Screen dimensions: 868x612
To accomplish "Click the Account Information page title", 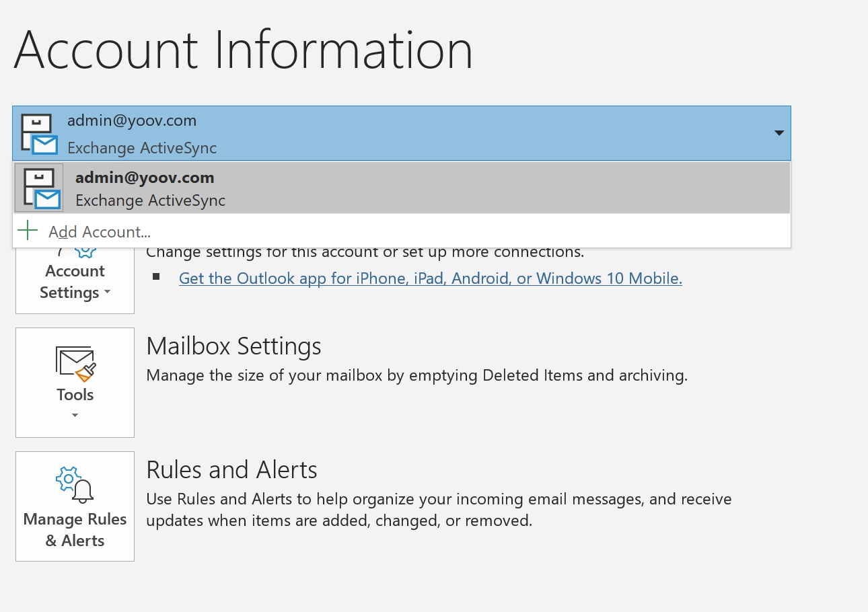I will point(243,50).
